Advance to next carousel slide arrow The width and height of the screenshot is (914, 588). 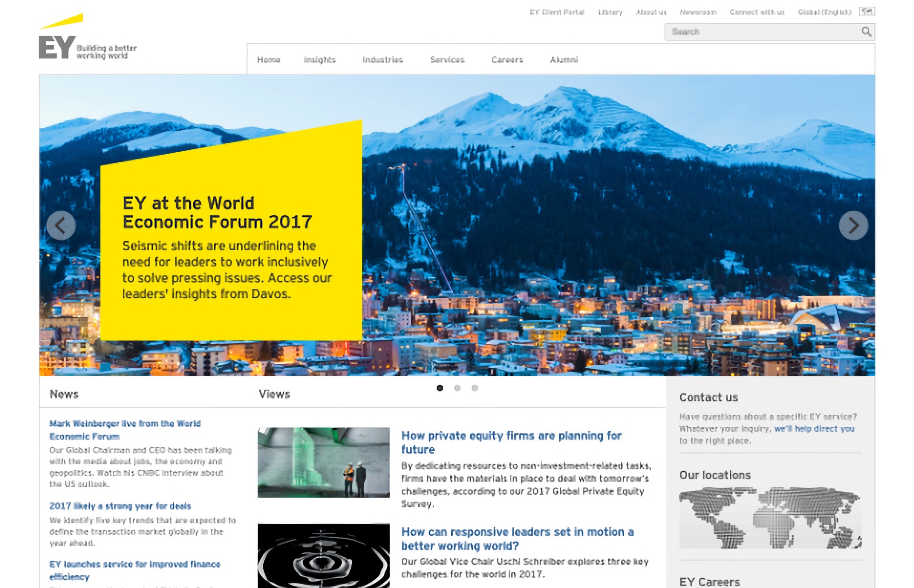[x=853, y=225]
